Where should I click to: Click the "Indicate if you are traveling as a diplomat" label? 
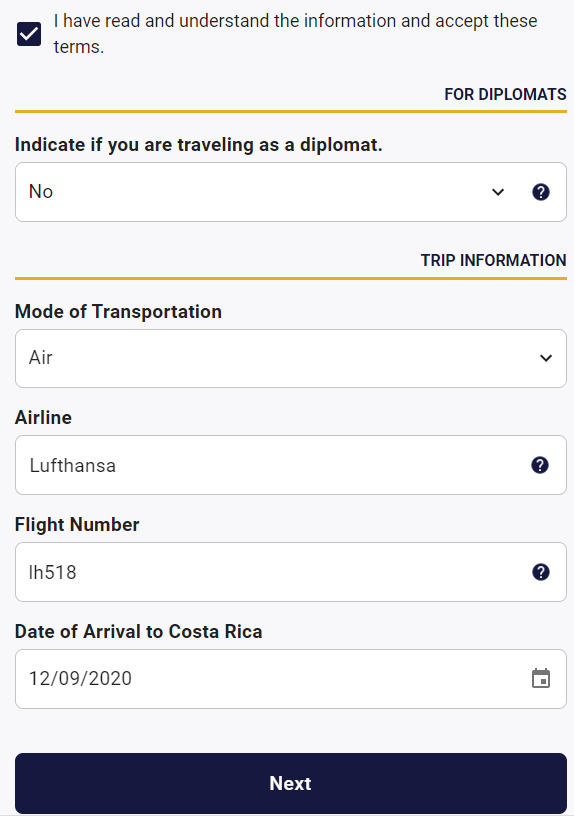click(199, 145)
